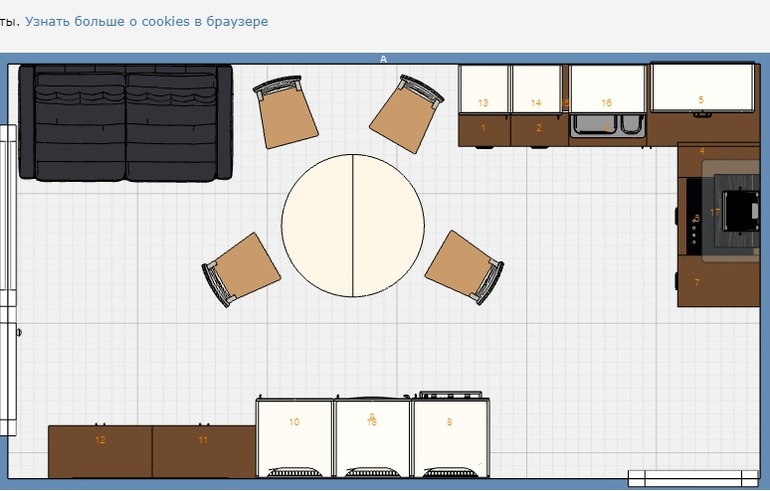Image resolution: width=770 pixels, height=491 pixels.
Task: Select wall cabinet number 13
Action: [484, 90]
